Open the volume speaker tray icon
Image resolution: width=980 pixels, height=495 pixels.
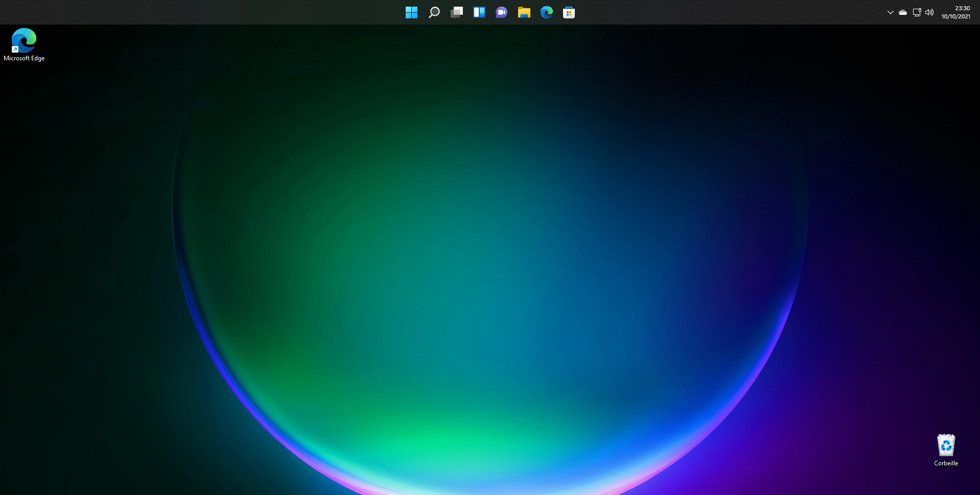click(929, 12)
